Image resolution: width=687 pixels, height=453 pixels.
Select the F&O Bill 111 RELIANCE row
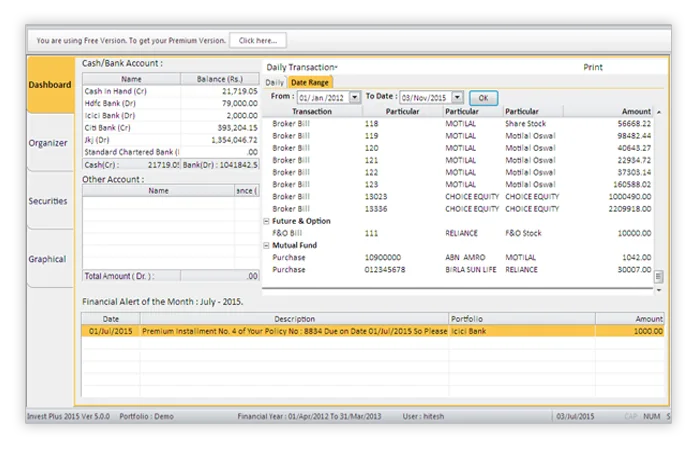point(458,233)
